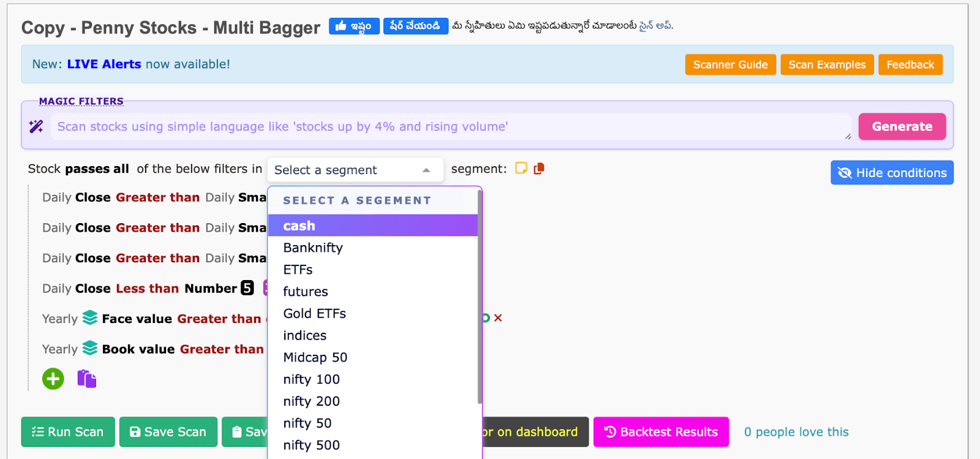The image size is (980, 459).
Task: Click the red X icon on Face value row
Action: [x=498, y=318]
